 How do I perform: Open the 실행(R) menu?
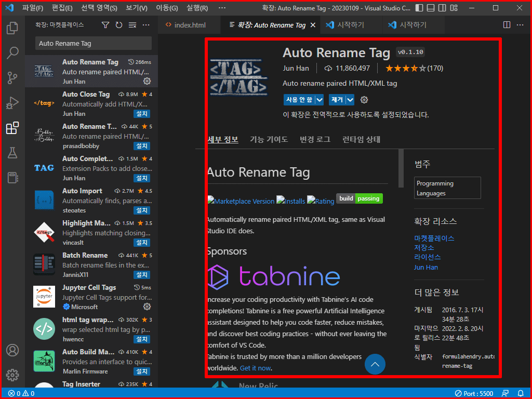(197, 8)
